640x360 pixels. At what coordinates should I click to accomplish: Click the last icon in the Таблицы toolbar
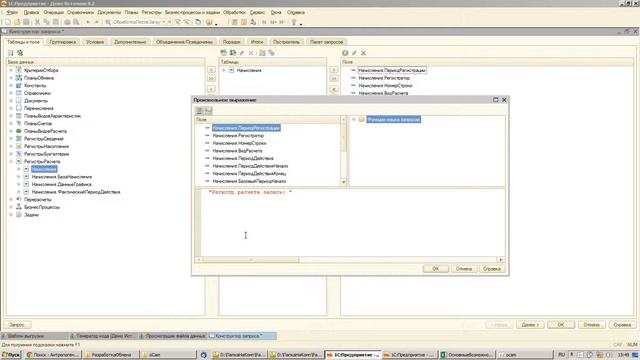271,53
